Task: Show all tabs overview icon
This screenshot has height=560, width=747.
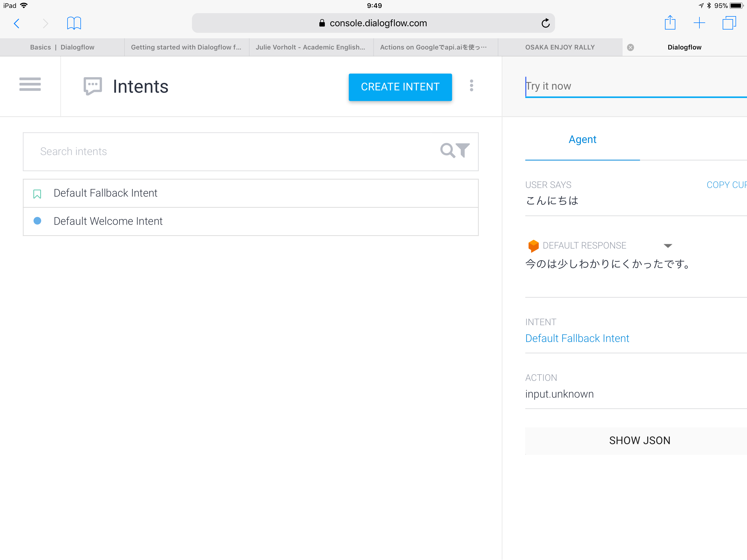Action: (729, 23)
